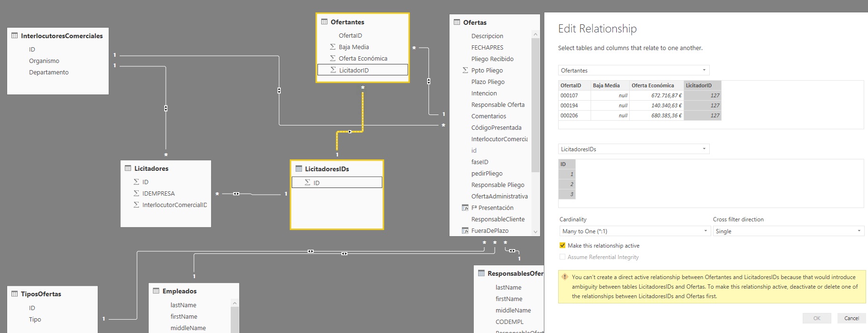This screenshot has height=333, width=868.
Task: Click sigma icon beside IDEMPRESA
Action: click(x=136, y=193)
